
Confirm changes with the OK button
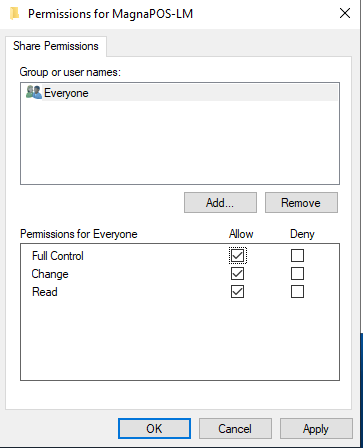pyautogui.click(x=154, y=429)
